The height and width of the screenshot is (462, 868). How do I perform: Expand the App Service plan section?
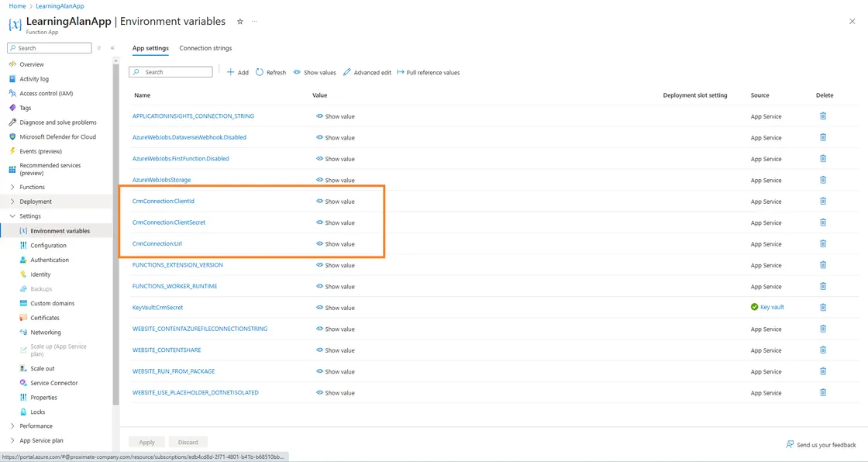(12, 440)
